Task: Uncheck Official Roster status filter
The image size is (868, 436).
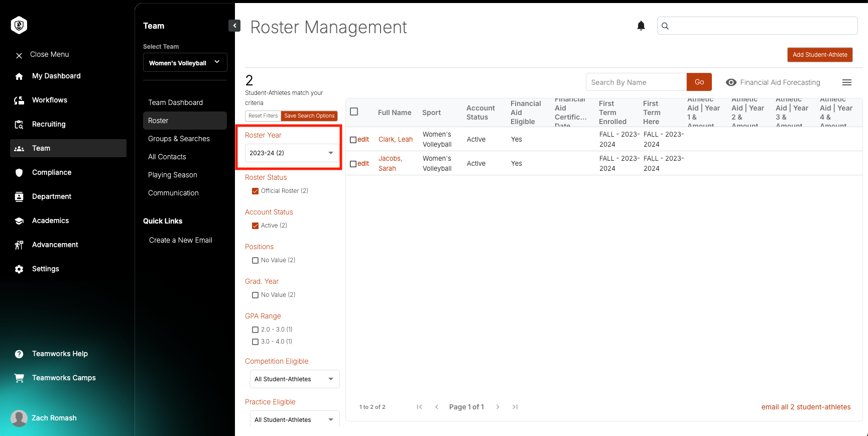Action: tap(255, 191)
